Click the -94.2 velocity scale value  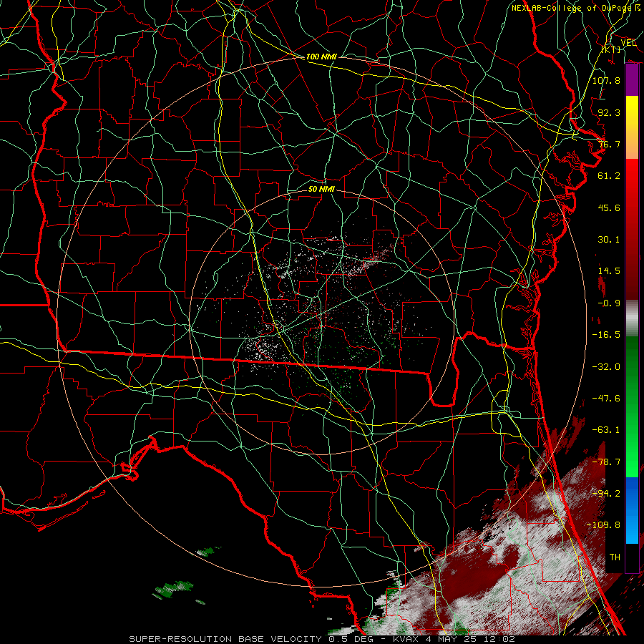(x=606, y=494)
